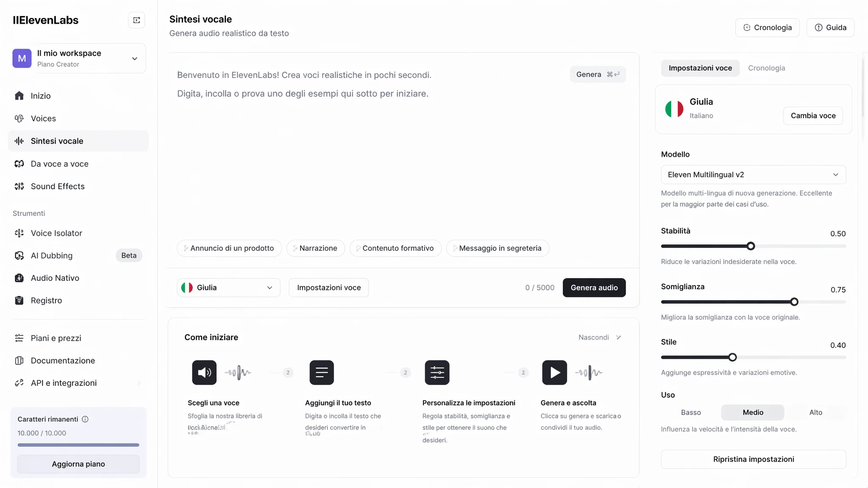This screenshot has height=488, width=868.
Task: Click the speaker icon above Scegli una voce
Action: click(204, 372)
